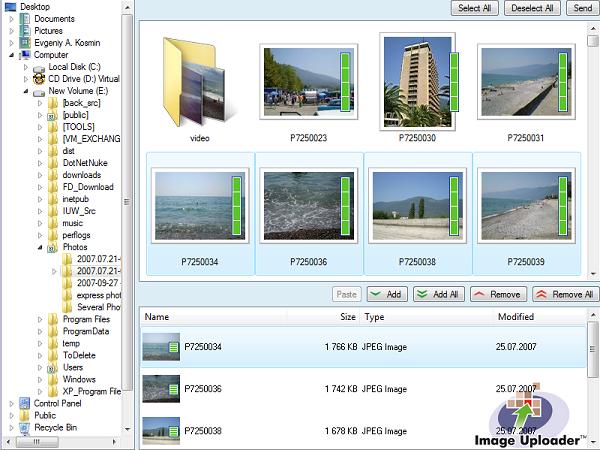The width and height of the screenshot is (600, 450).
Task: Expand the Pictures node
Action: (x=11, y=31)
